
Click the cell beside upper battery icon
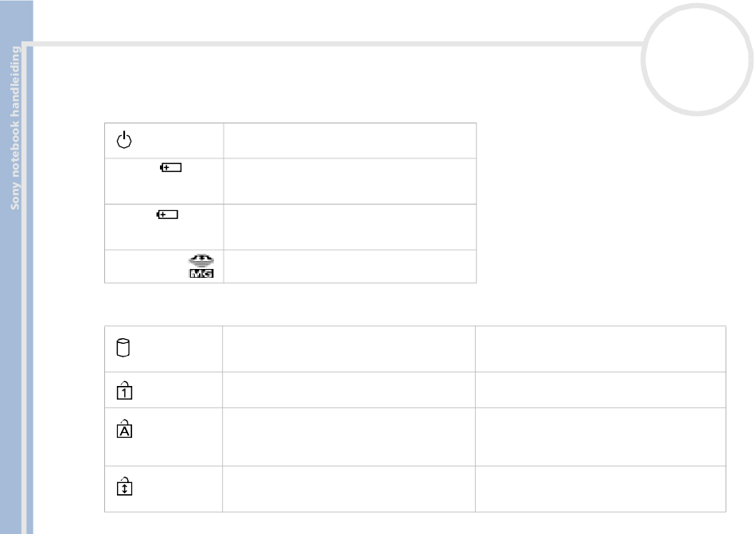[x=350, y=181]
